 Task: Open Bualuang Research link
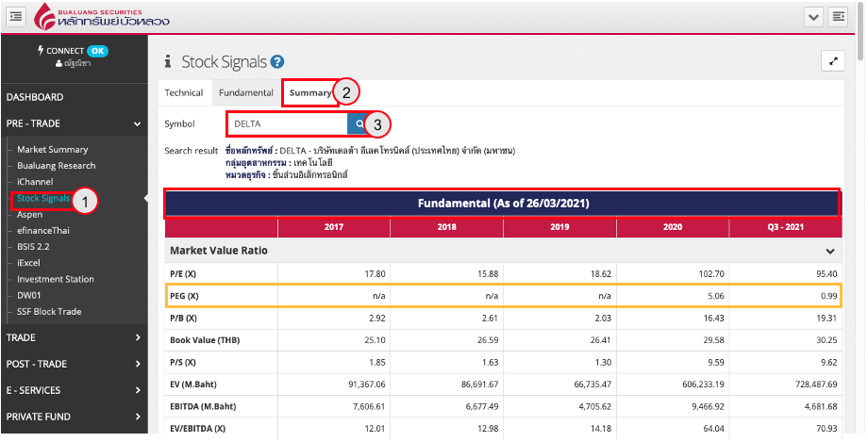57,166
